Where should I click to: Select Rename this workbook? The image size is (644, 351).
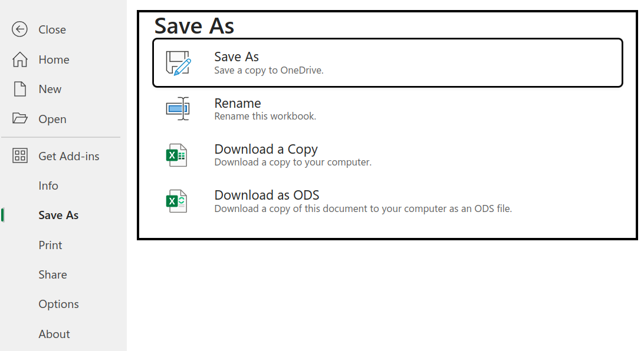(265, 115)
